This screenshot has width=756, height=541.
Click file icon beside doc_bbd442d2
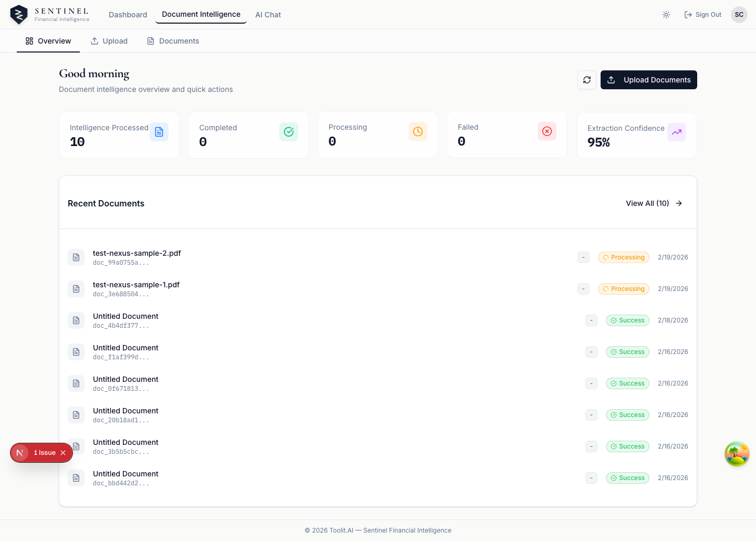pyautogui.click(x=76, y=478)
